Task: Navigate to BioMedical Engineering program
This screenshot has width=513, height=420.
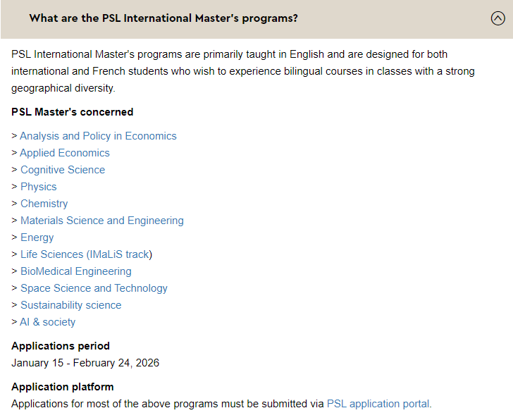Action: (x=76, y=271)
